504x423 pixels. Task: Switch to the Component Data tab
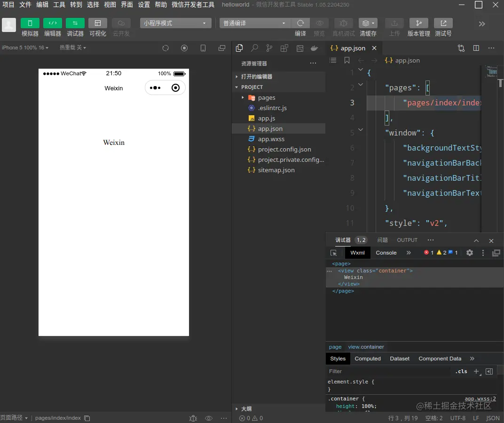tap(440, 359)
